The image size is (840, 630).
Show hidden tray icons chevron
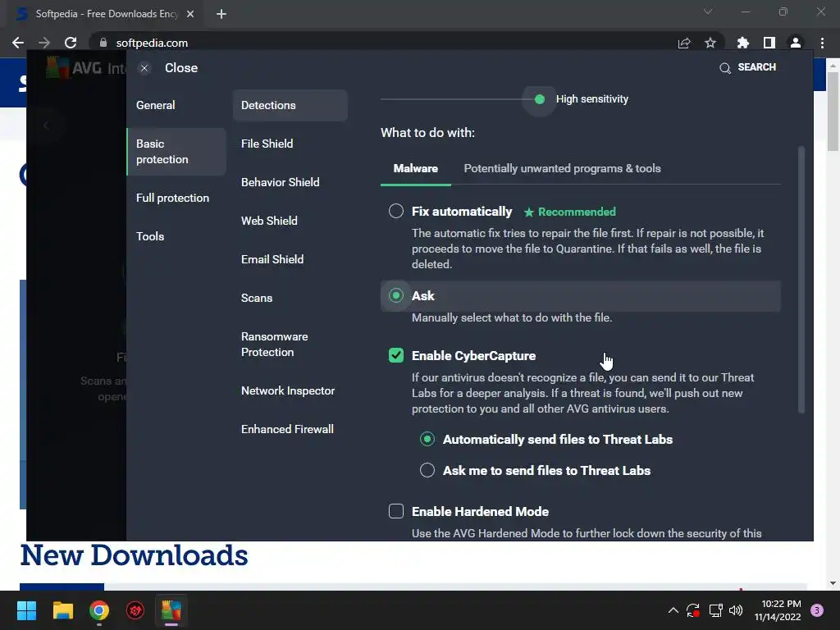[673, 610]
